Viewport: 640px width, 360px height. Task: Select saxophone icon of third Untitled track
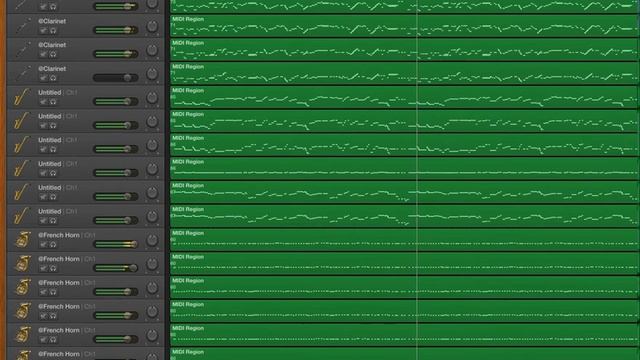click(x=21, y=144)
